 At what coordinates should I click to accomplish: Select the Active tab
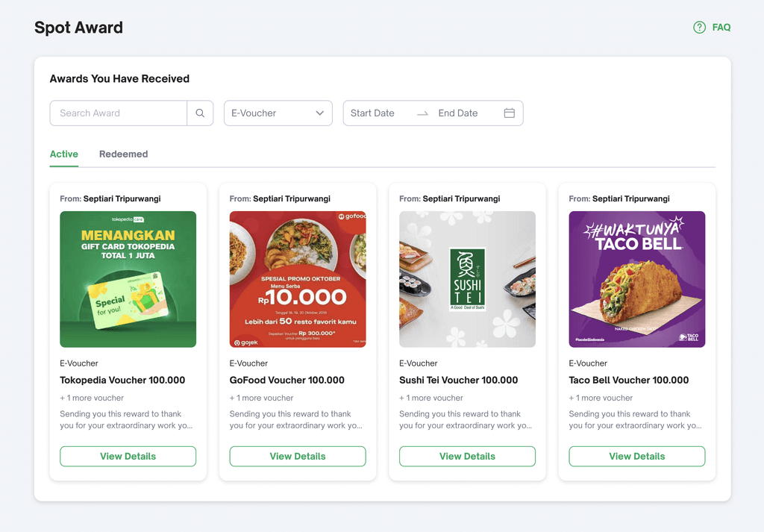point(63,154)
